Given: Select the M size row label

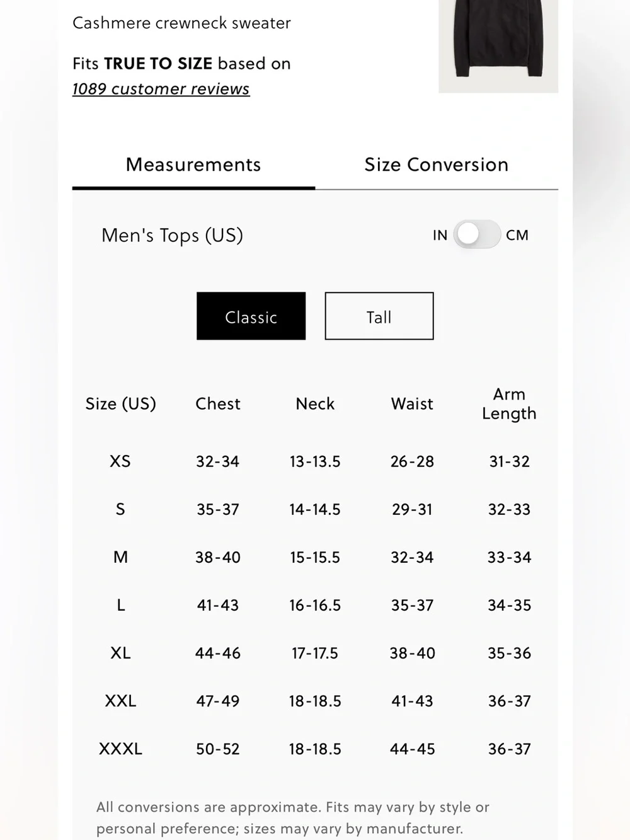Looking at the screenshot, I should pos(120,557).
